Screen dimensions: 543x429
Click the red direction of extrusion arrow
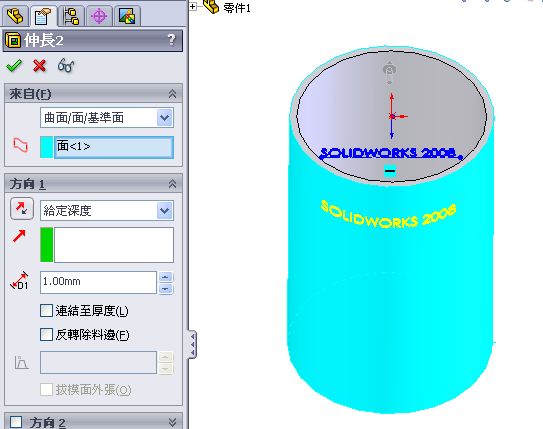tap(19, 236)
